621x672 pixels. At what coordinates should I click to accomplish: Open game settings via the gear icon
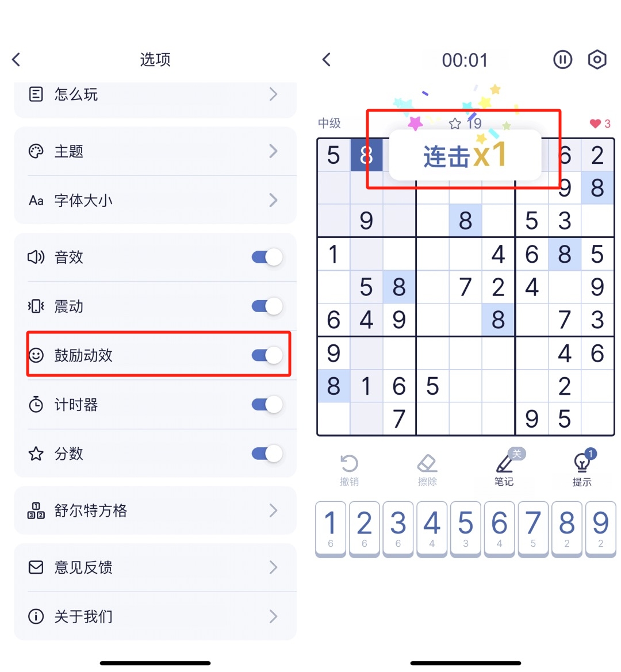tap(597, 59)
